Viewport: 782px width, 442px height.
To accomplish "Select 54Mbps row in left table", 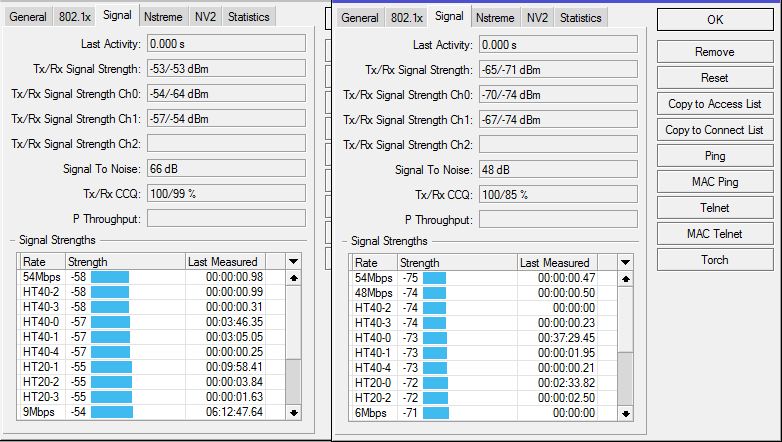I will pos(152,277).
